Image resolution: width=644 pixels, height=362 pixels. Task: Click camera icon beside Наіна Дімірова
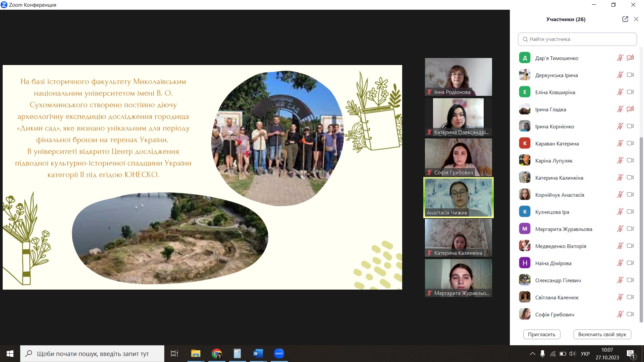(x=630, y=263)
